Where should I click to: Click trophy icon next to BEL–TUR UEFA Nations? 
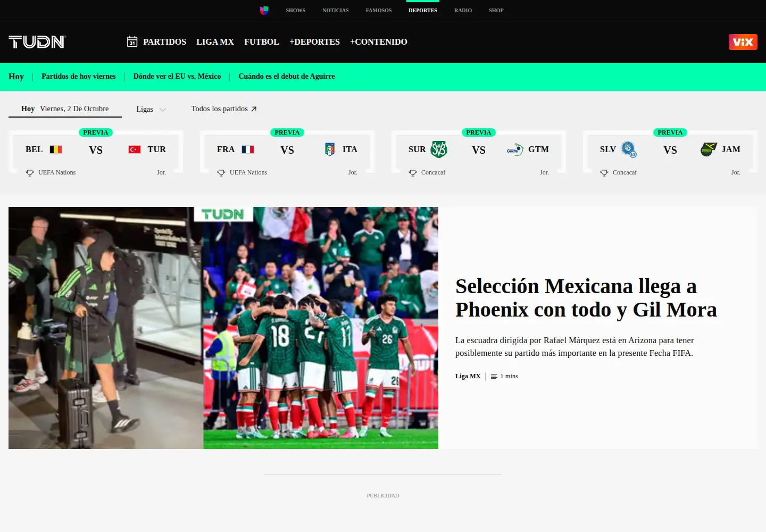[x=30, y=173]
